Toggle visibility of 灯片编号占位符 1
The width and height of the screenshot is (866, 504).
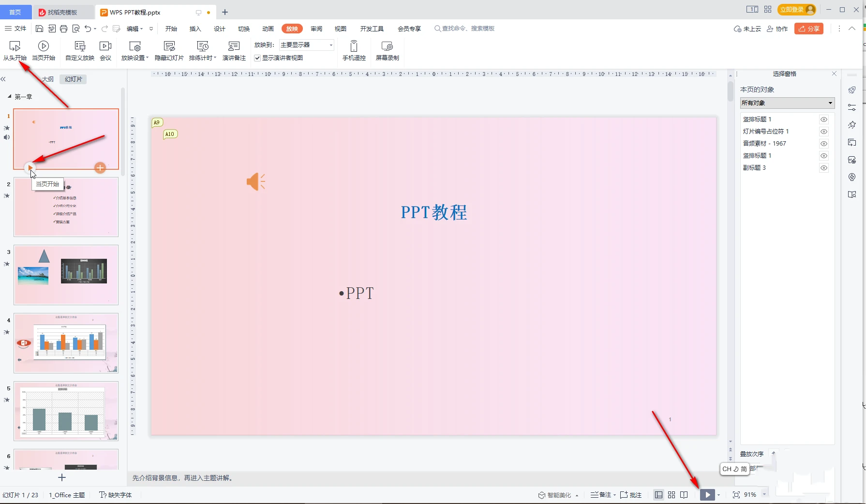(824, 132)
